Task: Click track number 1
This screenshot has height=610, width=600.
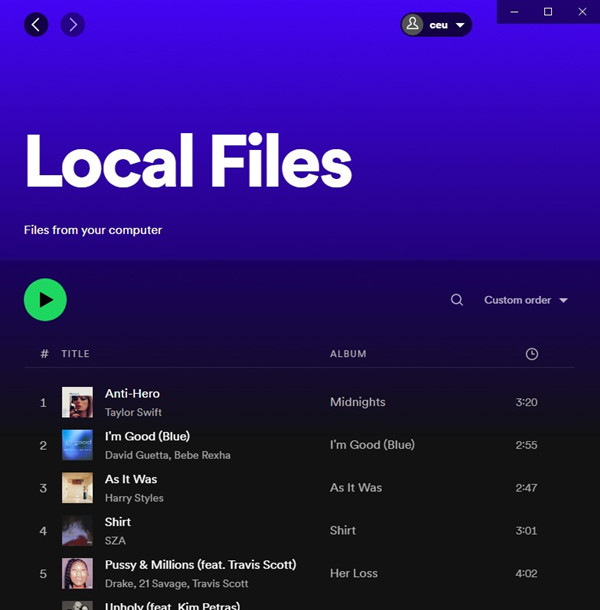Action: tap(43, 402)
